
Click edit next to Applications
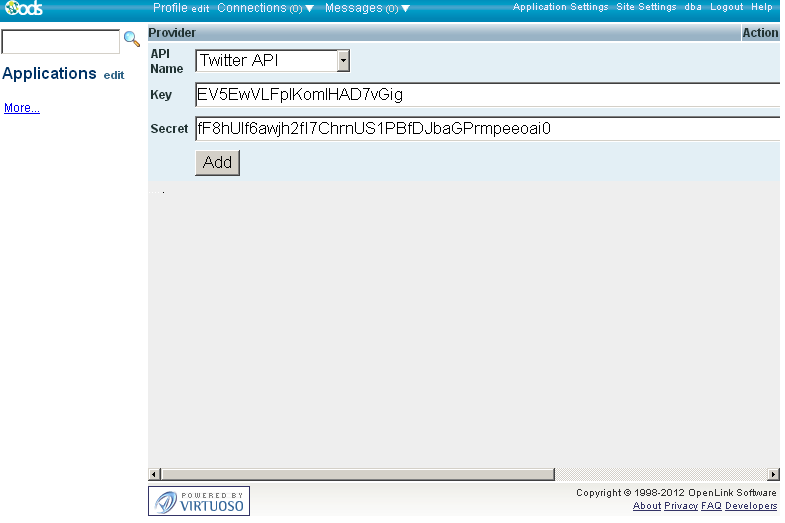pos(114,75)
